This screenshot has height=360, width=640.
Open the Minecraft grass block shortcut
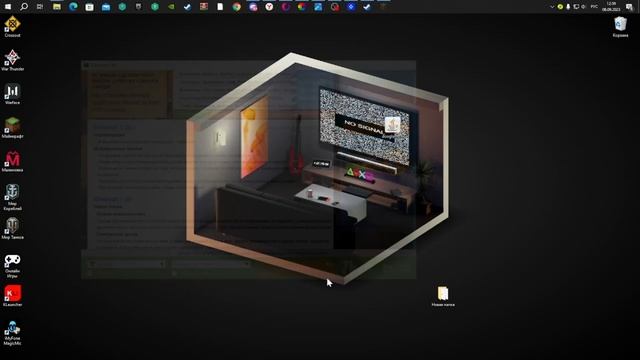pos(12,127)
